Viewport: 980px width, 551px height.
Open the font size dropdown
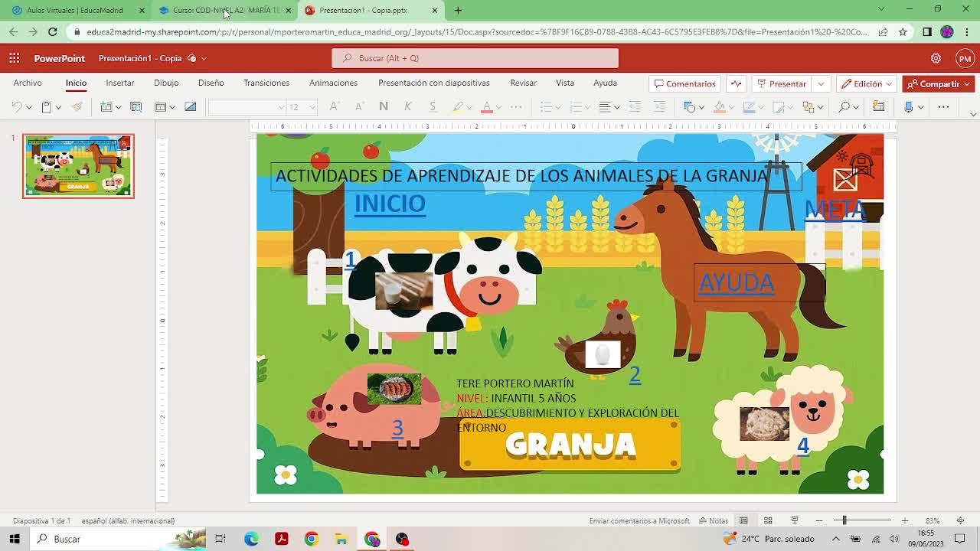[312, 107]
